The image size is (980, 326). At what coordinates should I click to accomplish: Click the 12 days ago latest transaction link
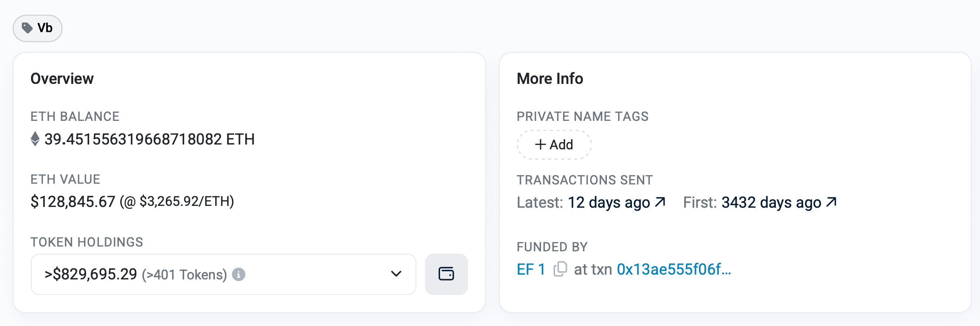[609, 203]
